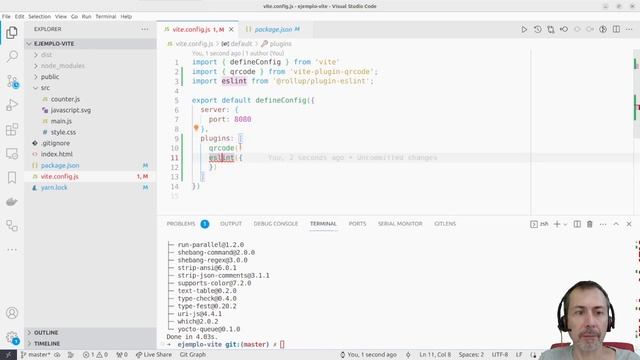The width and height of the screenshot is (640, 360).
Task: Open Explorer panel more actions ellipsis
Action: pyautogui.click(x=145, y=29)
